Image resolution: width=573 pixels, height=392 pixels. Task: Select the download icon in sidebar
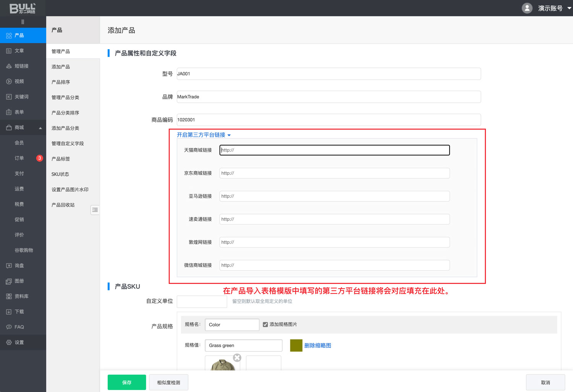click(x=9, y=312)
